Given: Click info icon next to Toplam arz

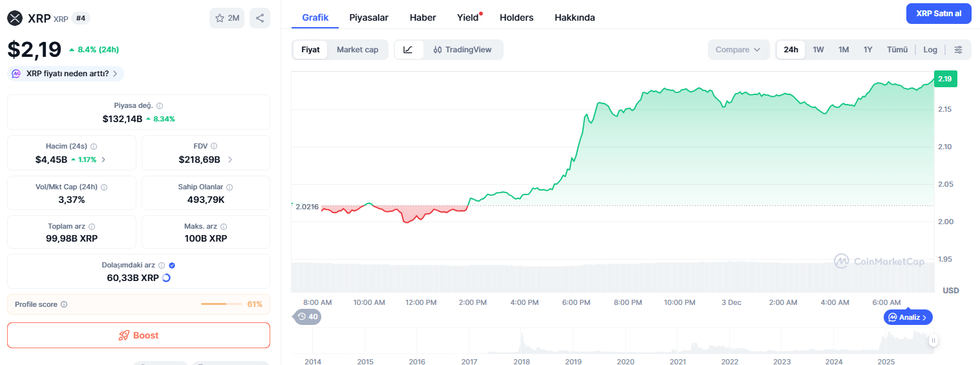Looking at the screenshot, I should (x=92, y=227).
